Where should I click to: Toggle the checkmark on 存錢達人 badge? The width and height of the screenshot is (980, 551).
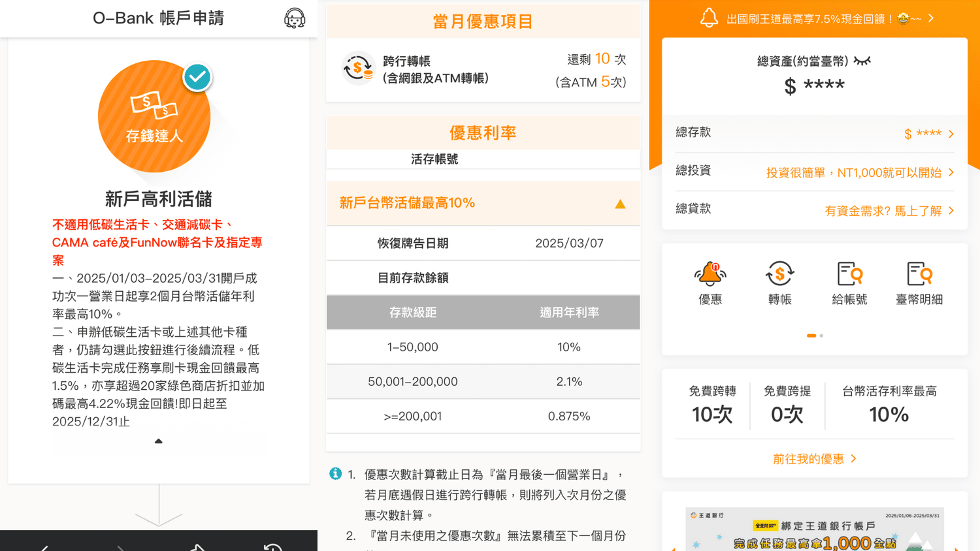click(x=197, y=77)
